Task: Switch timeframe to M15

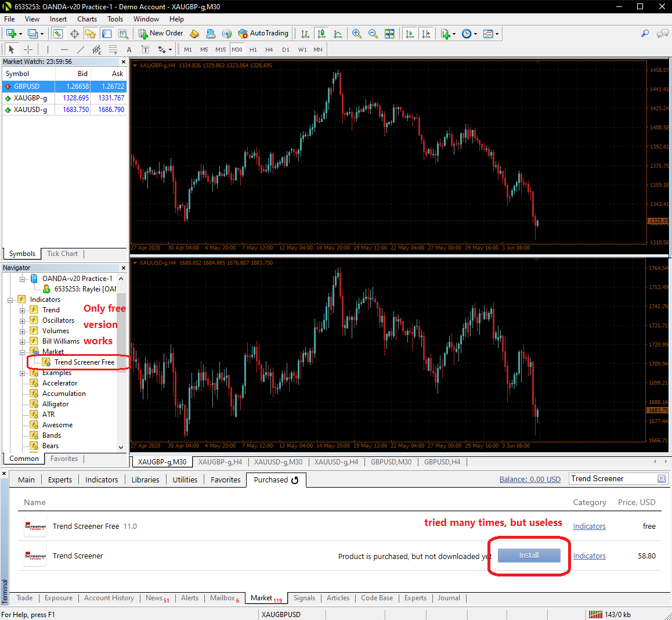Action: (x=221, y=49)
